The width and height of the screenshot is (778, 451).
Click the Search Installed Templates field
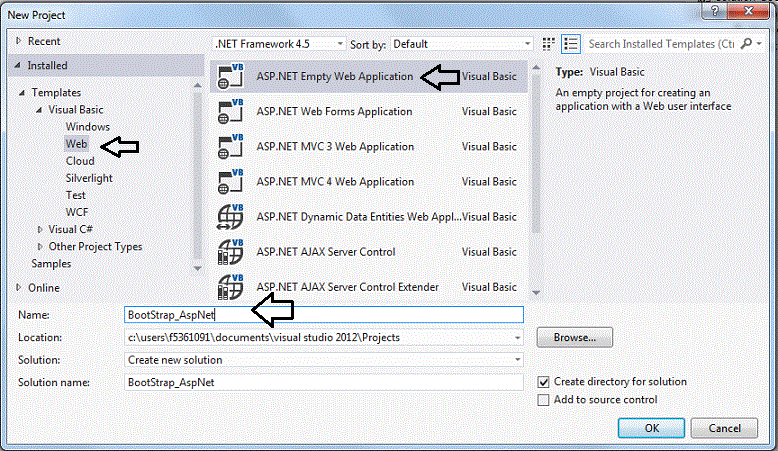click(x=661, y=44)
